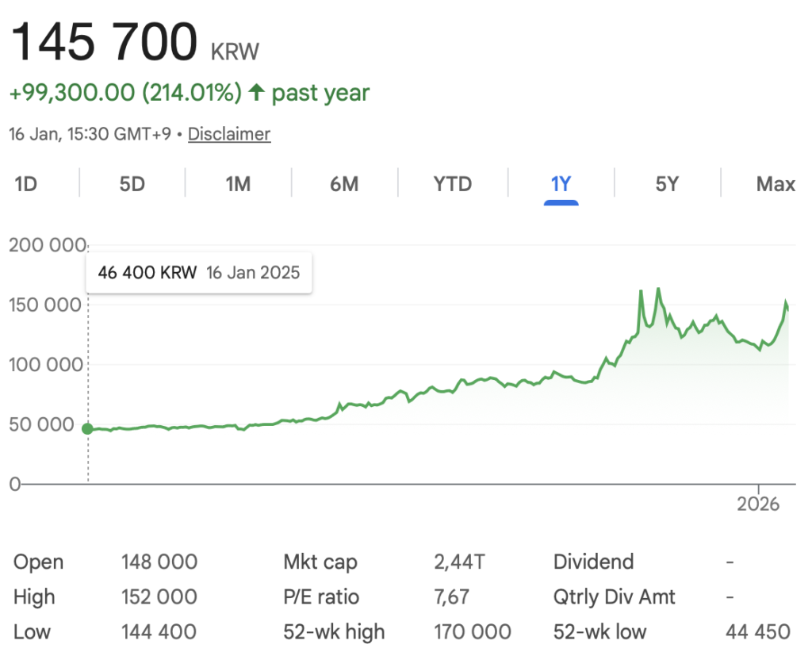Show the 1M price history
This screenshot has width=812, height=652.
click(x=238, y=184)
